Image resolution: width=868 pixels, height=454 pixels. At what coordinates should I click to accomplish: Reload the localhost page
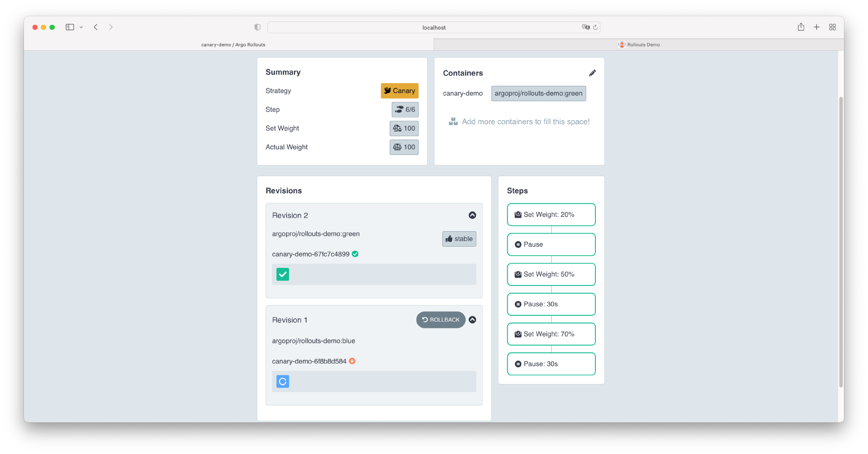pyautogui.click(x=595, y=27)
